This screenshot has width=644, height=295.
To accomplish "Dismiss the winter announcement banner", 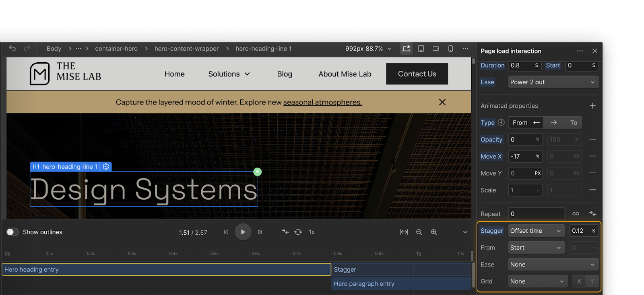I will [x=442, y=102].
